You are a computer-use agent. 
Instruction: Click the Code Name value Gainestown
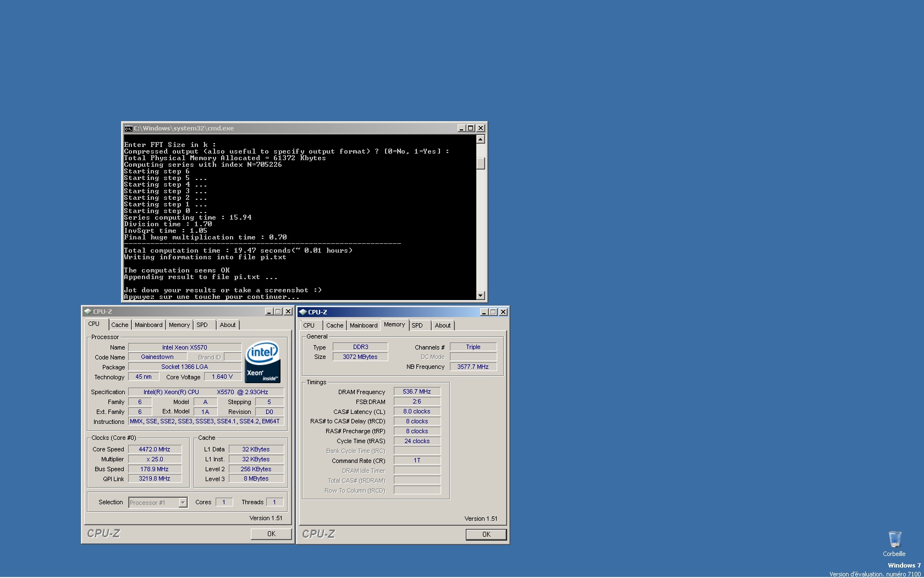point(157,357)
